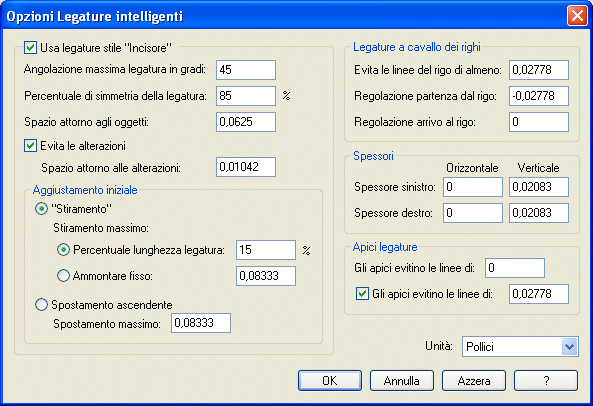Click Spessore destro Verticale field

539,213
